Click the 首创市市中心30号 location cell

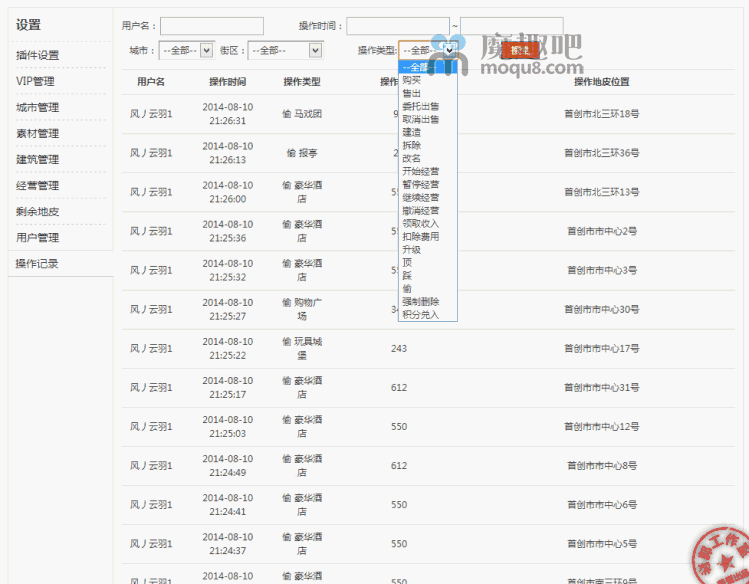(601, 309)
